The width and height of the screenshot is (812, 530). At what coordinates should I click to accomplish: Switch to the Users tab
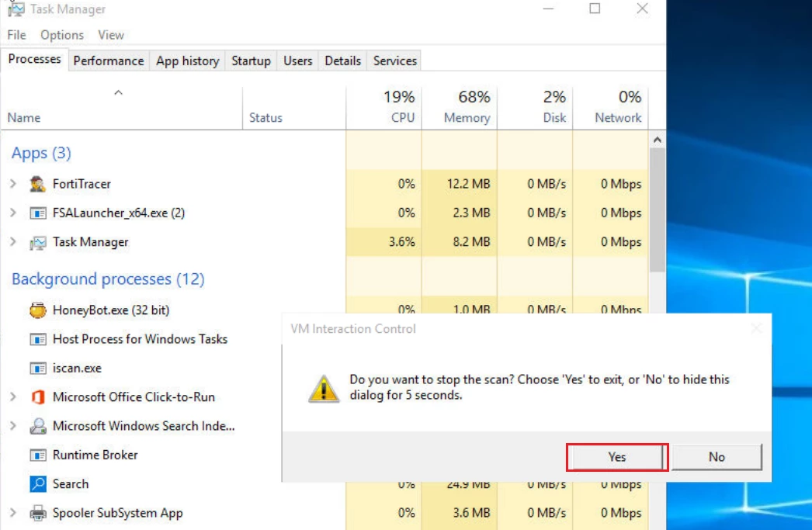point(298,61)
